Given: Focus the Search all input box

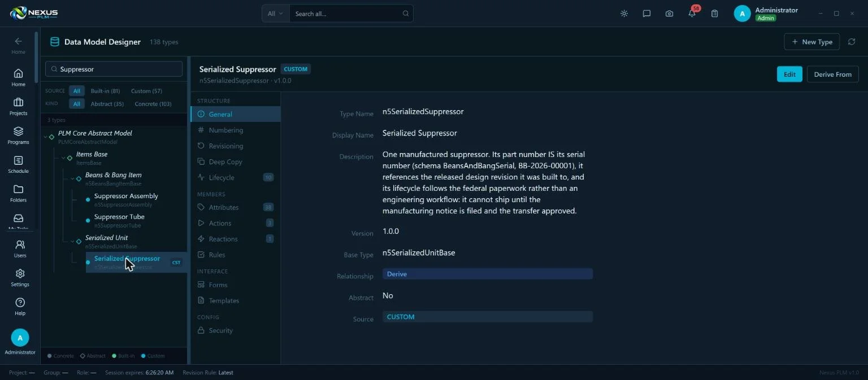Looking at the screenshot, I should (351, 14).
